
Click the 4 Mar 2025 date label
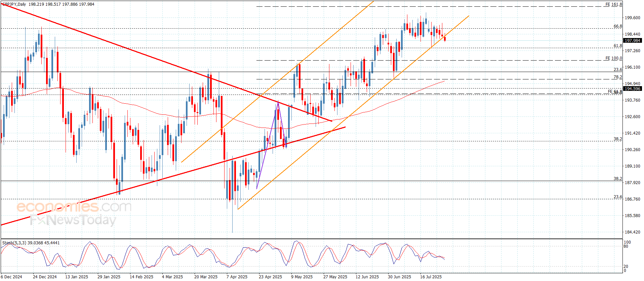coord(172,277)
